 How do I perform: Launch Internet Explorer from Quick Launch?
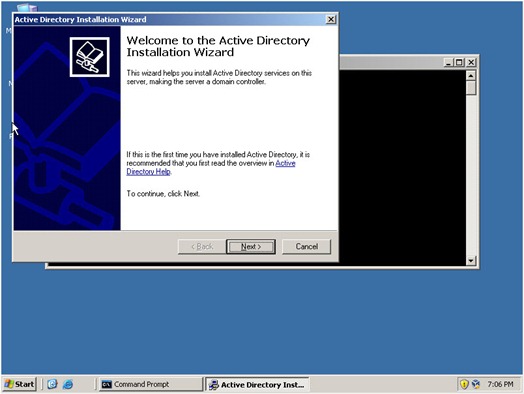point(68,384)
